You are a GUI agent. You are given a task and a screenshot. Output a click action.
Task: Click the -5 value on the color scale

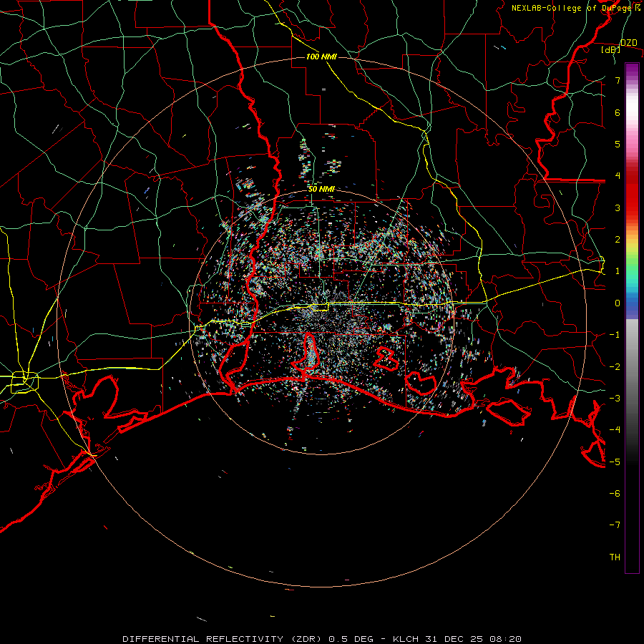615,462
